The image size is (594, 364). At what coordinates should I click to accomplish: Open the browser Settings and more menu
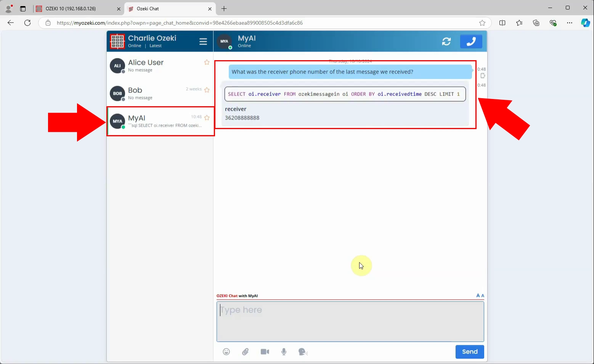570,23
